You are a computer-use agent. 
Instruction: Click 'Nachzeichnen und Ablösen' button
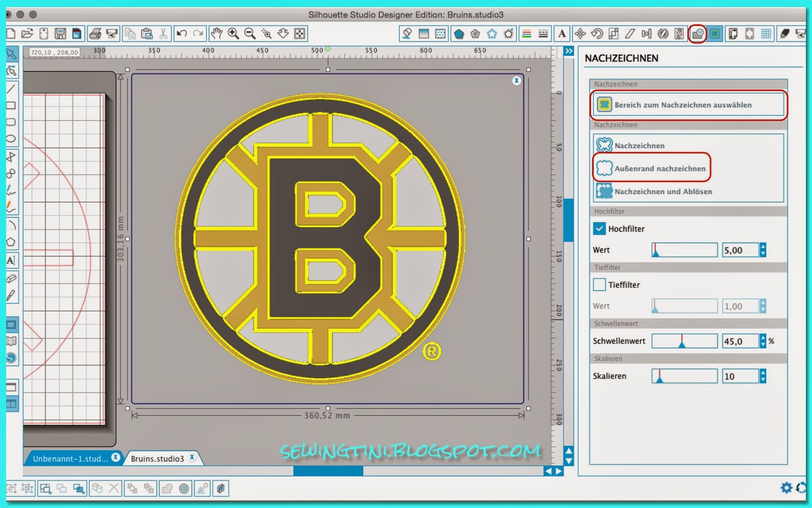pyautogui.click(x=654, y=192)
